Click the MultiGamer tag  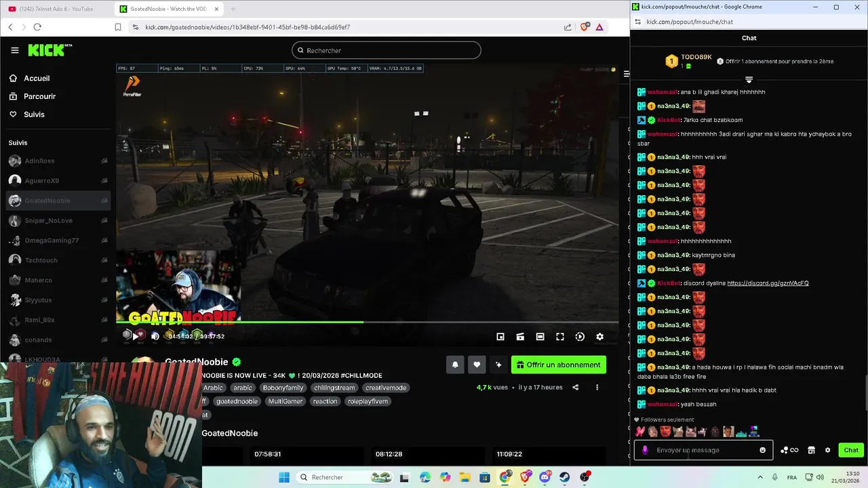[x=285, y=401]
